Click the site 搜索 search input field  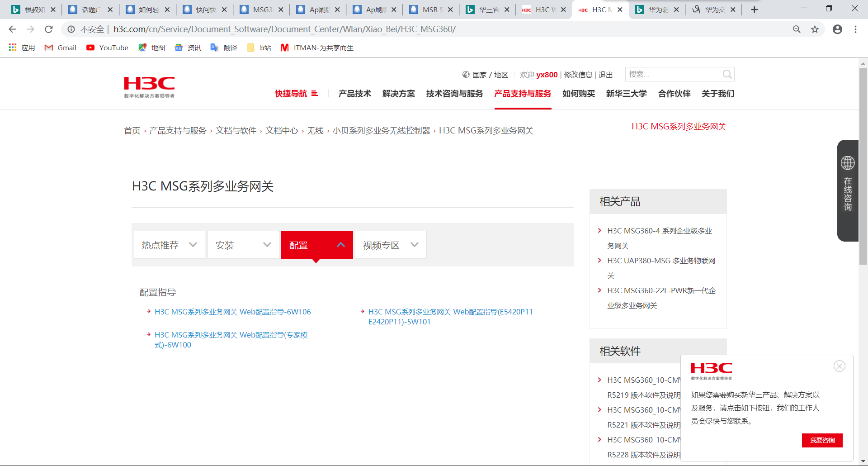674,74
